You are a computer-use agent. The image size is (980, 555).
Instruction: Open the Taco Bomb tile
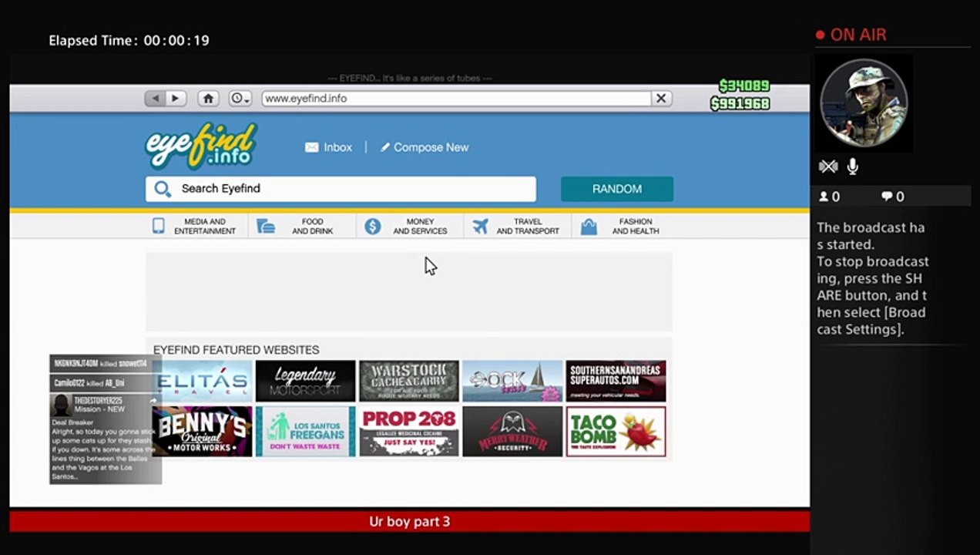(616, 432)
